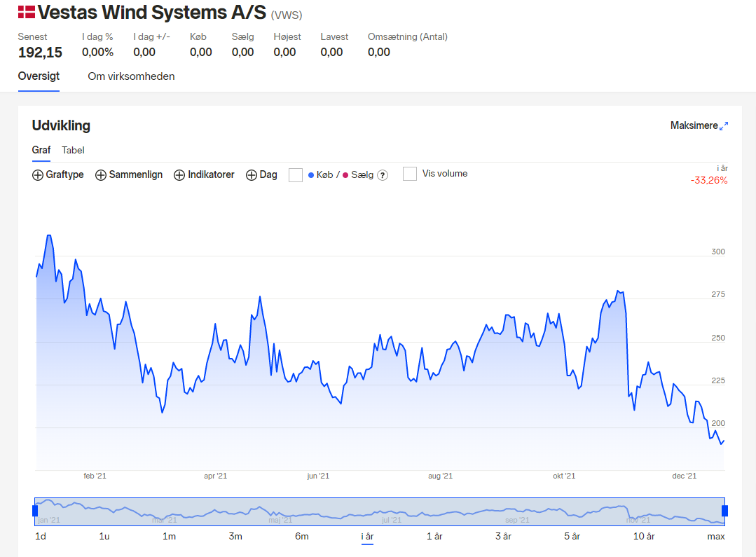
Task: Click the Maksimere expand arrows icon
Action: tap(724, 126)
